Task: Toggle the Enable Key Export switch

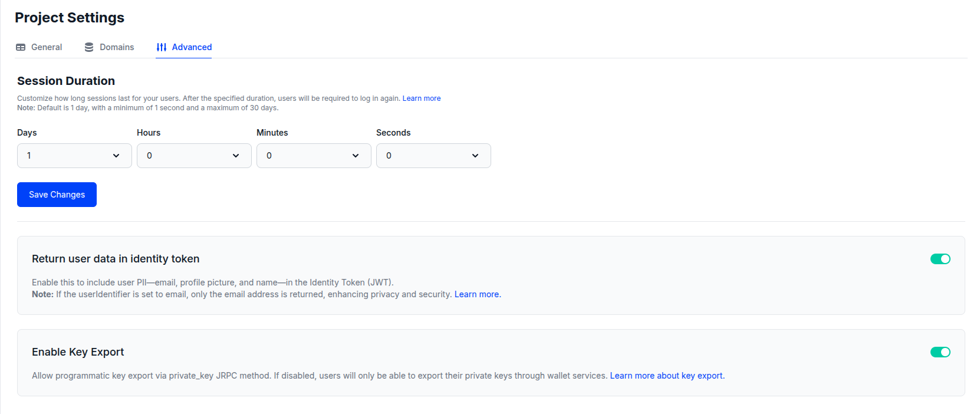Action: click(940, 352)
